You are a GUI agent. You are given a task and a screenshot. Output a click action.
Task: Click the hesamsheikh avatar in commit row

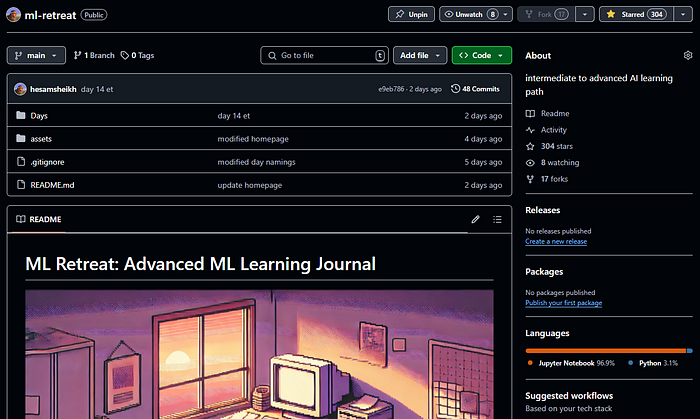[20, 89]
